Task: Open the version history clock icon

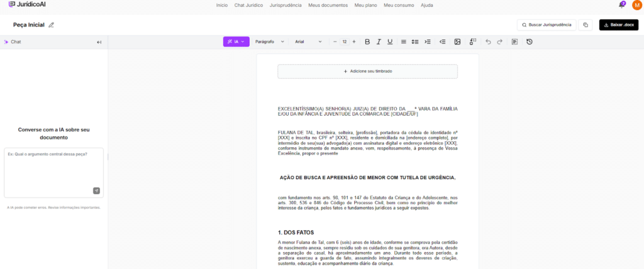Action: pyautogui.click(x=529, y=41)
